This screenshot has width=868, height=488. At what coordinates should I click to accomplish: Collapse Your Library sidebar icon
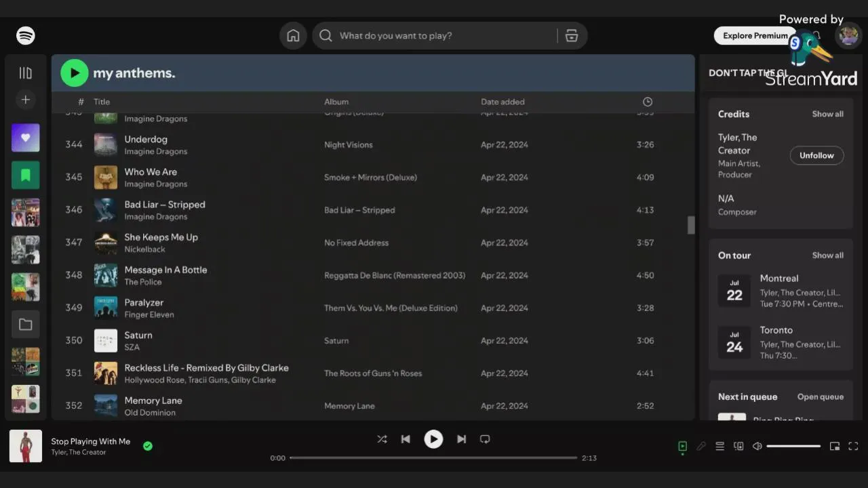tap(26, 73)
